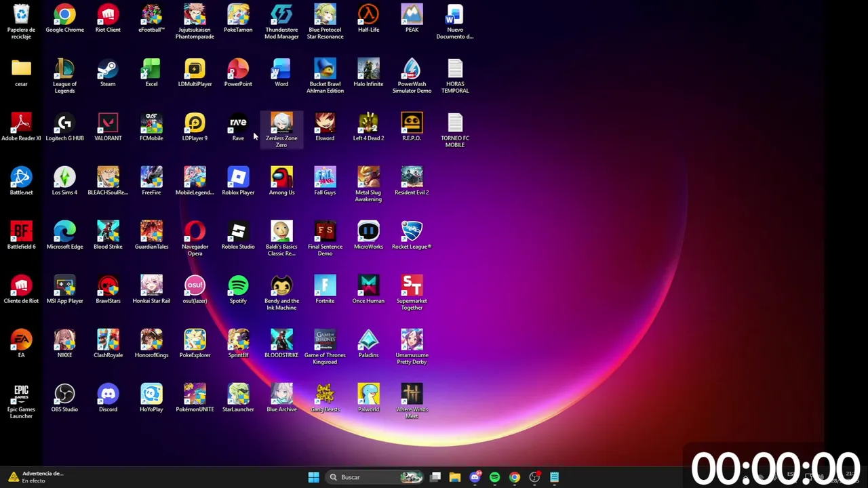This screenshot has height=488, width=868.
Task: Click the Epic Games Launcher shortcut
Action: tap(21, 401)
